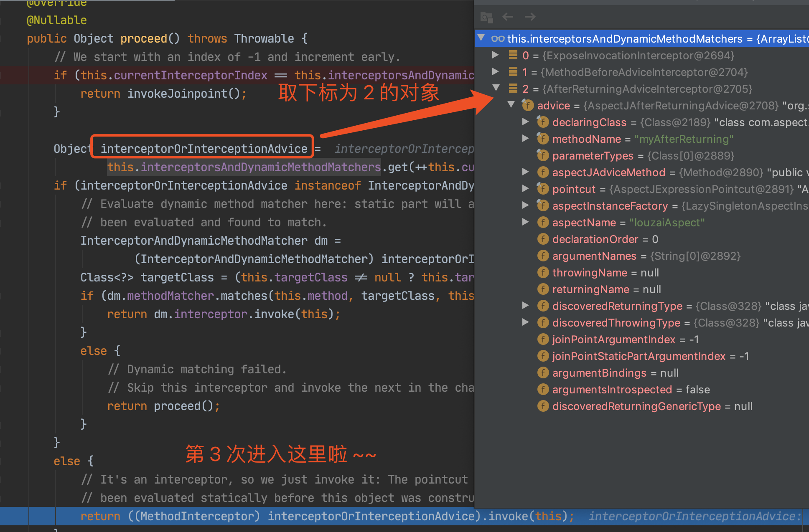Expand the discoveredThrowingType field
Viewport: 809px width, 532px height.
526,322
